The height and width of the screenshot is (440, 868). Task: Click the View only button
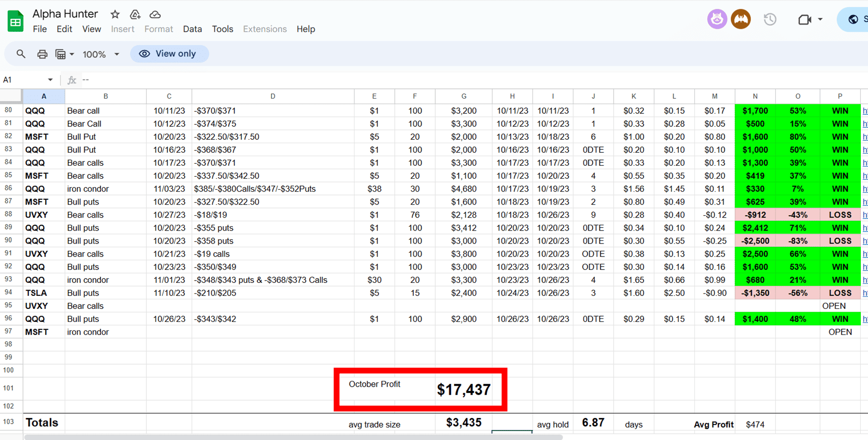click(169, 54)
